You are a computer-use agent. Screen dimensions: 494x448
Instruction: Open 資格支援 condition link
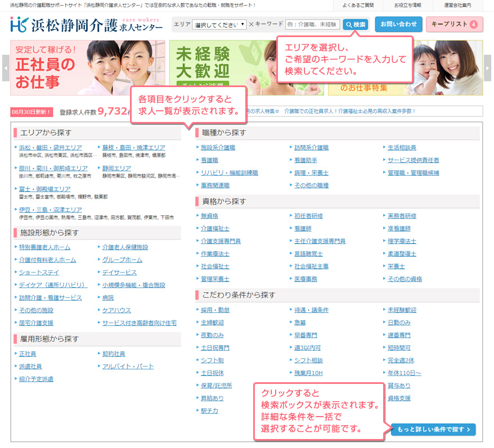pyautogui.click(x=399, y=398)
